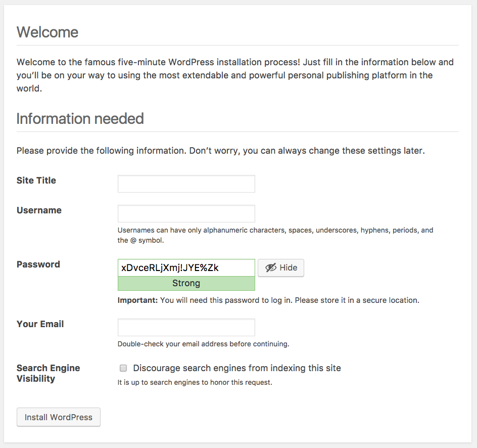Click the Site Title input field
Screen dimensions: 477x448
(x=186, y=184)
